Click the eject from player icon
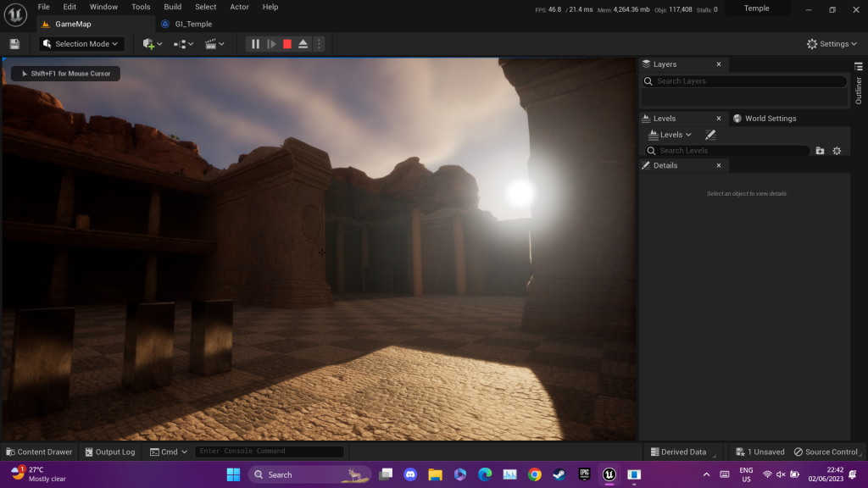This screenshot has height=488, width=868. (303, 44)
